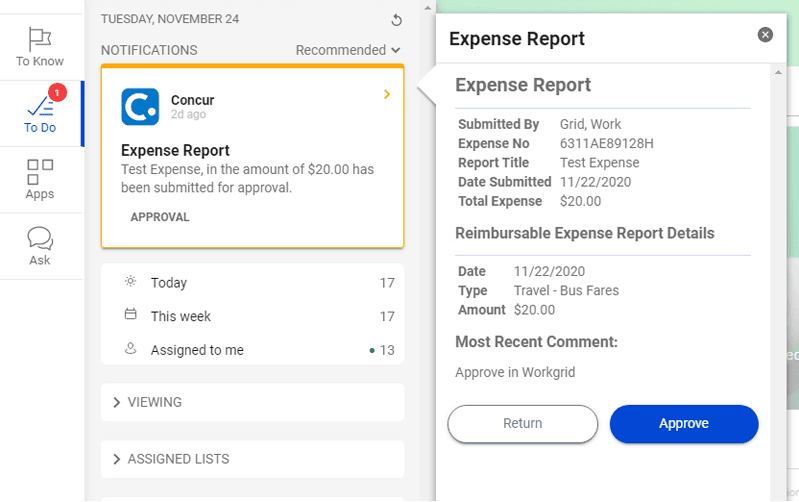799x502 pixels.
Task: Click the Submitted By value Grid, Work
Action: click(591, 124)
